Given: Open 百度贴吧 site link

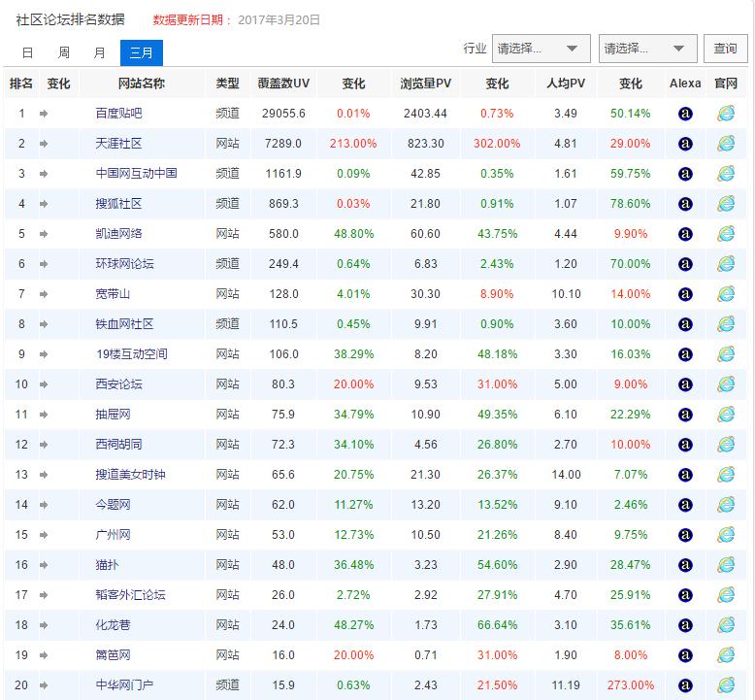Looking at the screenshot, I should click(x=118, y=114).
